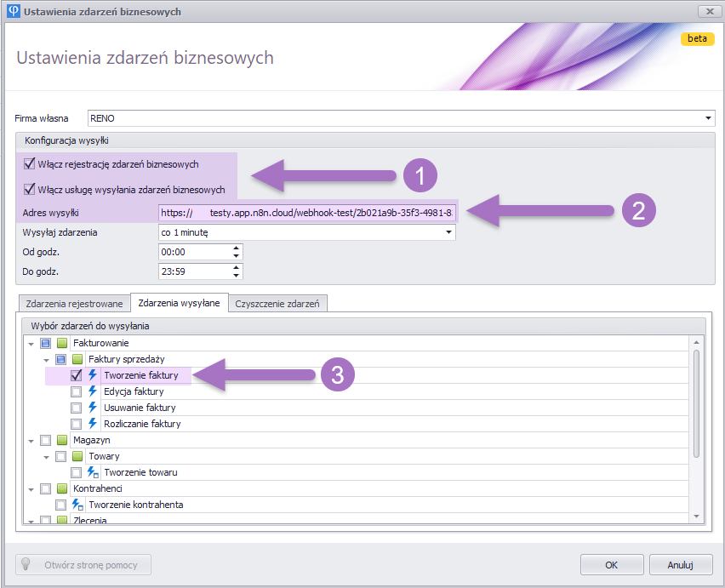Open the Wysyłaj zdarzenia interval dropdown

[448, 232]
